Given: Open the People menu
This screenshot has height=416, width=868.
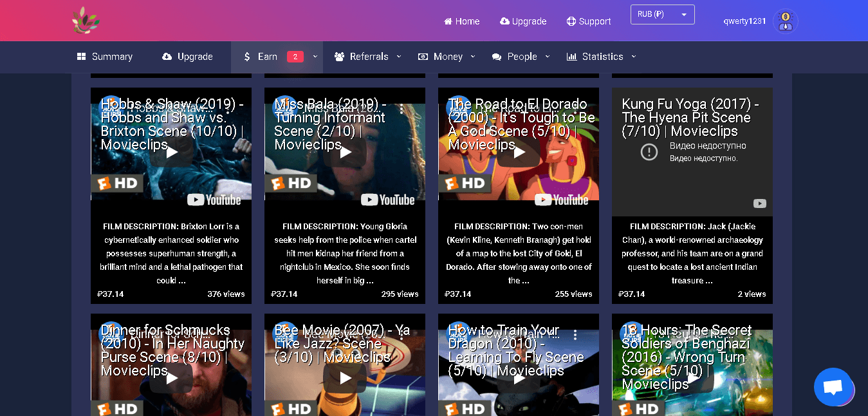Looking at the screenshot, I should click(x=521, y=57).
